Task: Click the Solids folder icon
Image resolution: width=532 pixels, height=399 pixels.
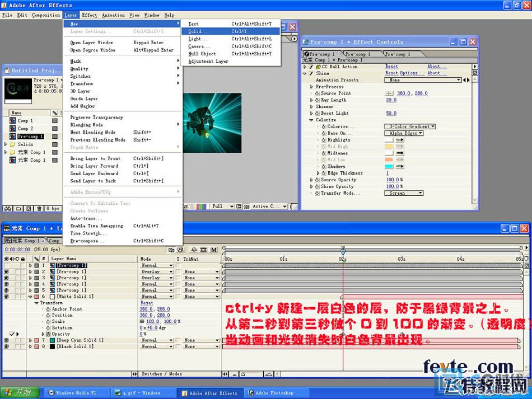Action: (x=12, y=144)
